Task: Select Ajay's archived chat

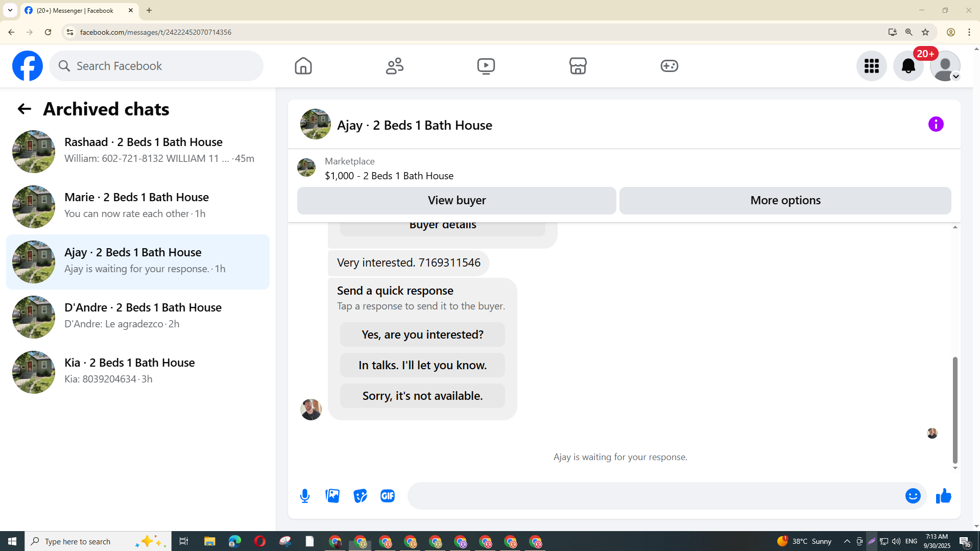Action: 138,262
